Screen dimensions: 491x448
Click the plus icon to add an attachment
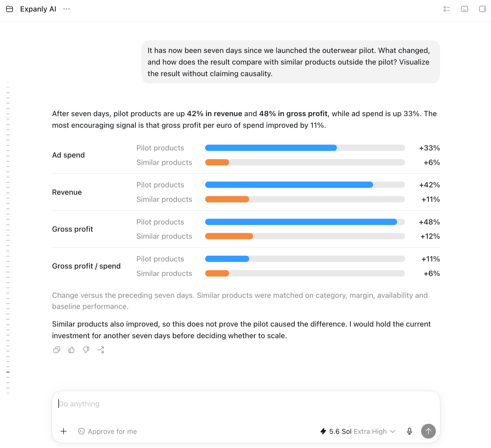[x=64, y=431]
